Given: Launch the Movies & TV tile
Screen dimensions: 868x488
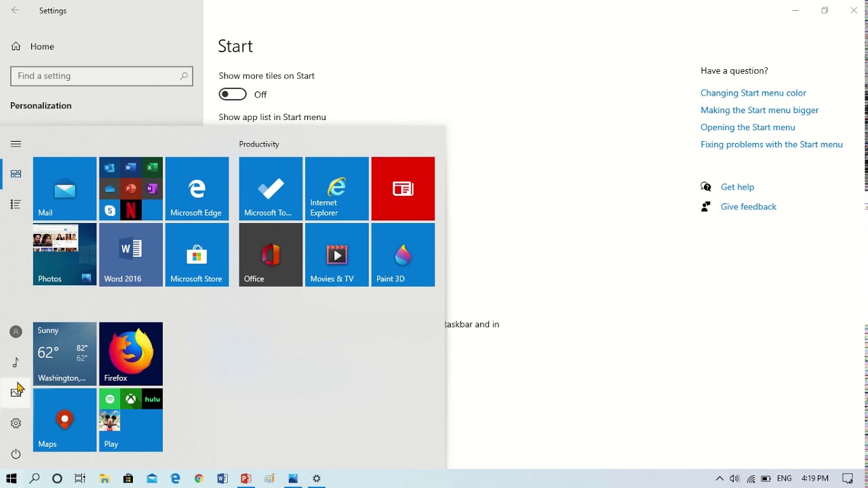Looking at the screenshot, I should (x=337, y=255).
